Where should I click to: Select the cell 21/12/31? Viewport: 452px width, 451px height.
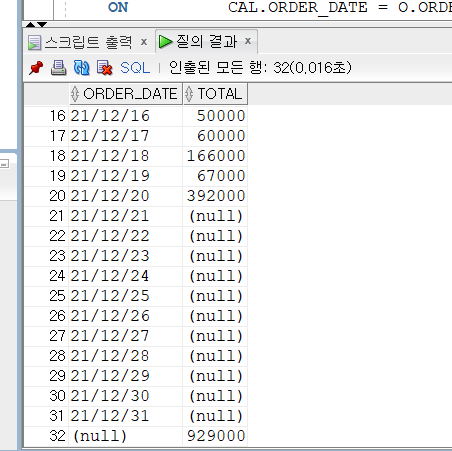pos(126,416)
